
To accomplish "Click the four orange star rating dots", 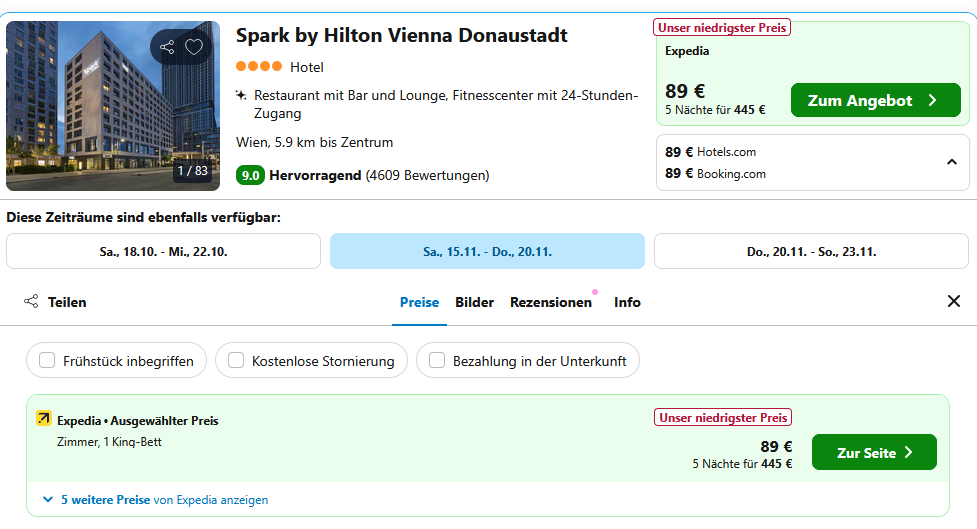I will [259, 67].
